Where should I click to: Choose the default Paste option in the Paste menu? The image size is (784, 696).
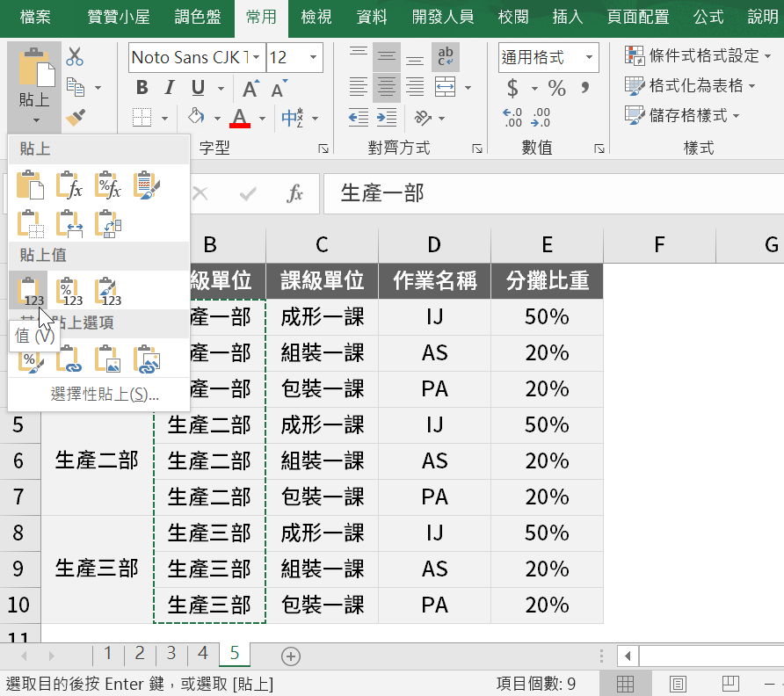30,185
